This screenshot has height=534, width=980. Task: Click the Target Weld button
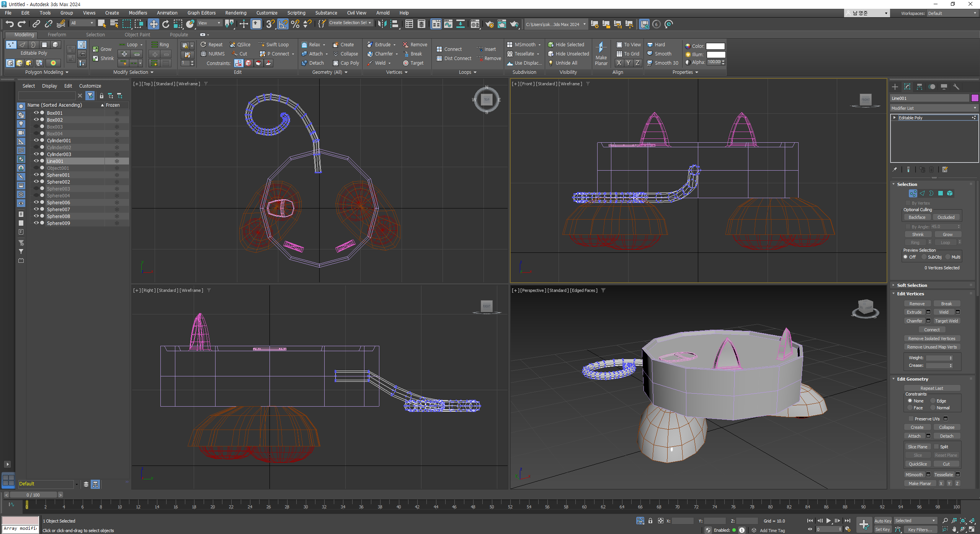946,321
